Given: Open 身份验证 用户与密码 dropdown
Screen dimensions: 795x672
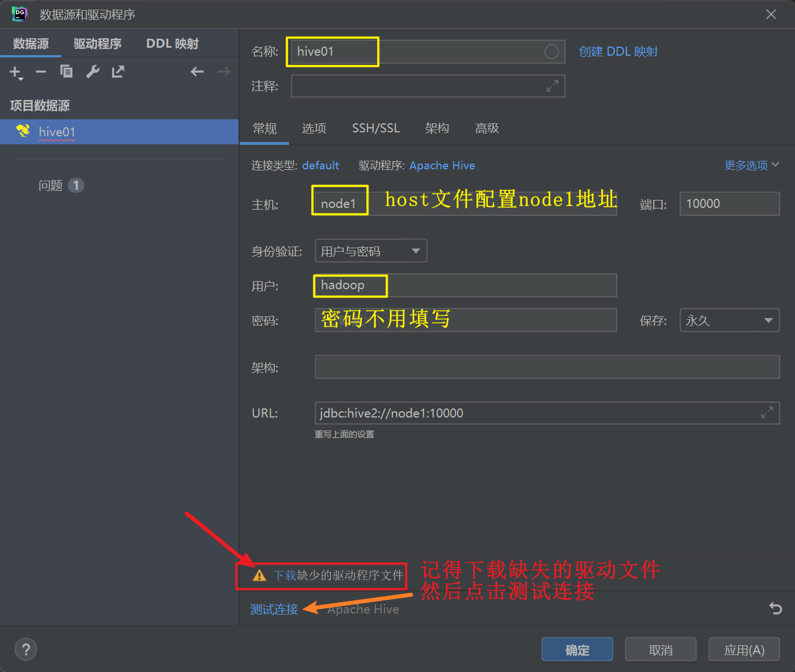Looking at the screenshot, I should [371, 251].
